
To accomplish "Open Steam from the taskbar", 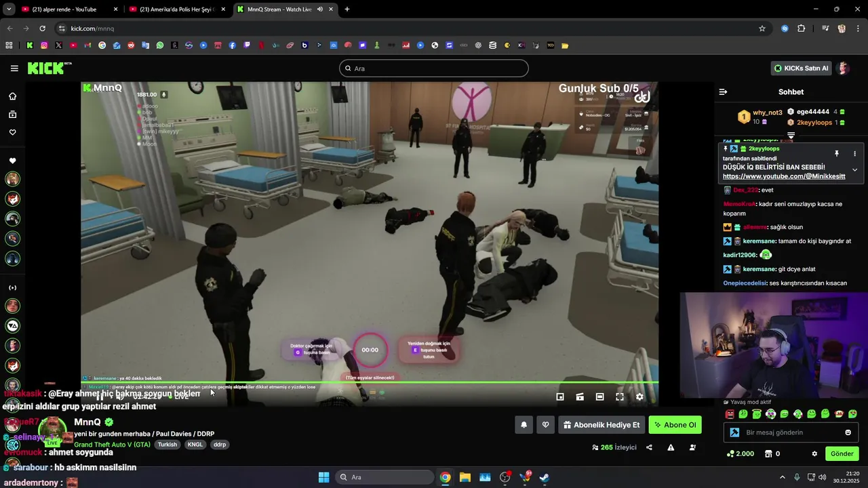I will click(x=545, y=477).
